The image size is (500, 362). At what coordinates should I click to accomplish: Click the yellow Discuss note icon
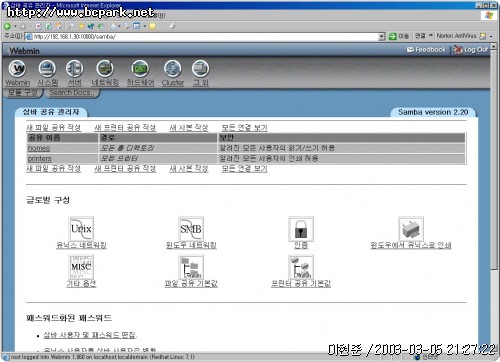point(152,26)
